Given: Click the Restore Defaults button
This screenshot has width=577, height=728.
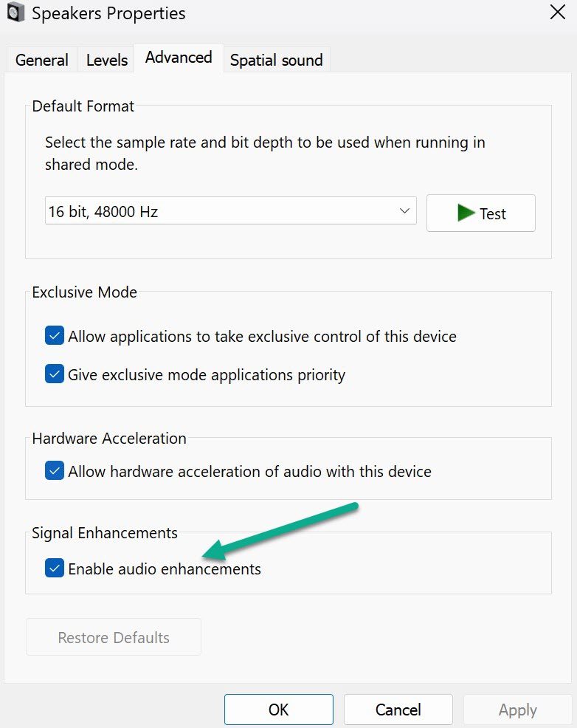Looking at the screenshot, I should click(114, 637).
